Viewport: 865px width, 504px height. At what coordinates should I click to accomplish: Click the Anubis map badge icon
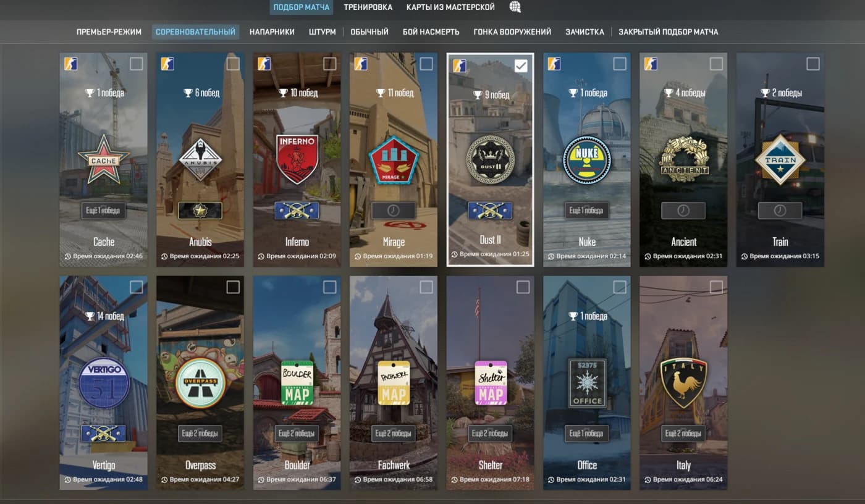tap(200, 159)
